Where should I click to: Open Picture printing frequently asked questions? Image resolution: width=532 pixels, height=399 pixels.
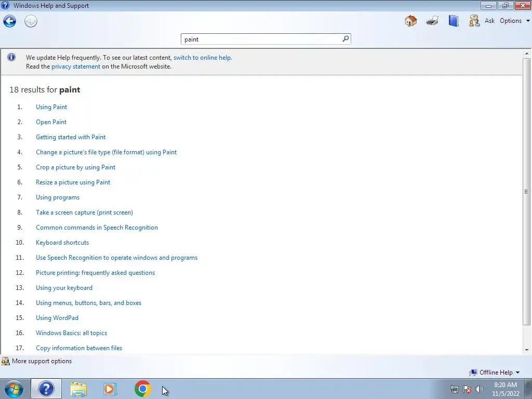96,273
